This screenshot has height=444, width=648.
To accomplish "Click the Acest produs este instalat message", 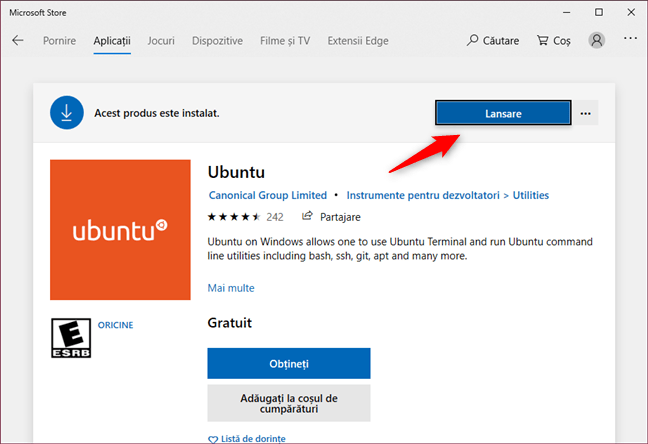I will click(x=157, y=113).
